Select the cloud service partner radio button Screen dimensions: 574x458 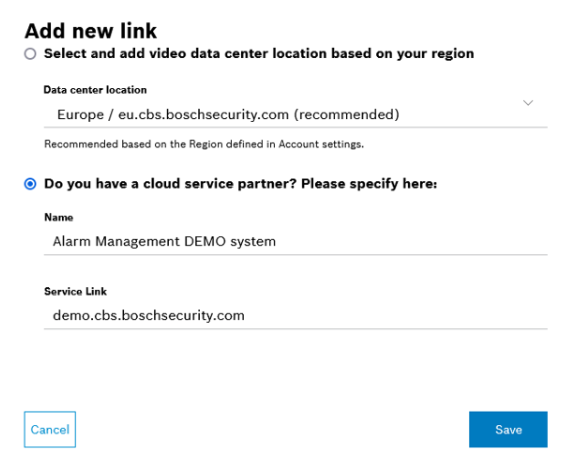point(30,184)
